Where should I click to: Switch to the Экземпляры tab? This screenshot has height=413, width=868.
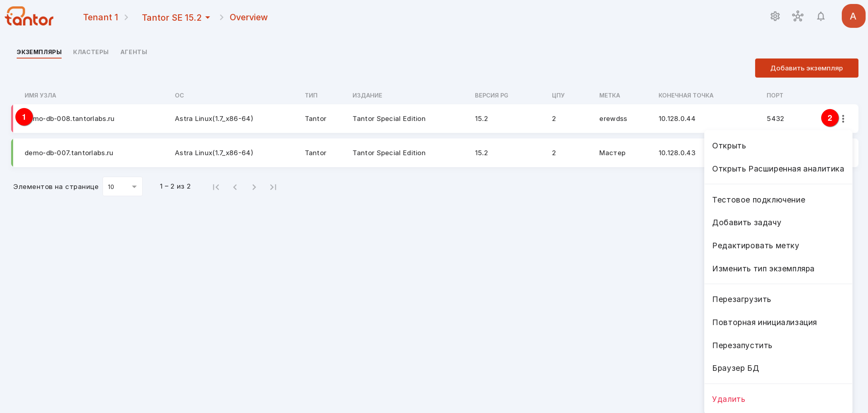click(x=39, y=52)
